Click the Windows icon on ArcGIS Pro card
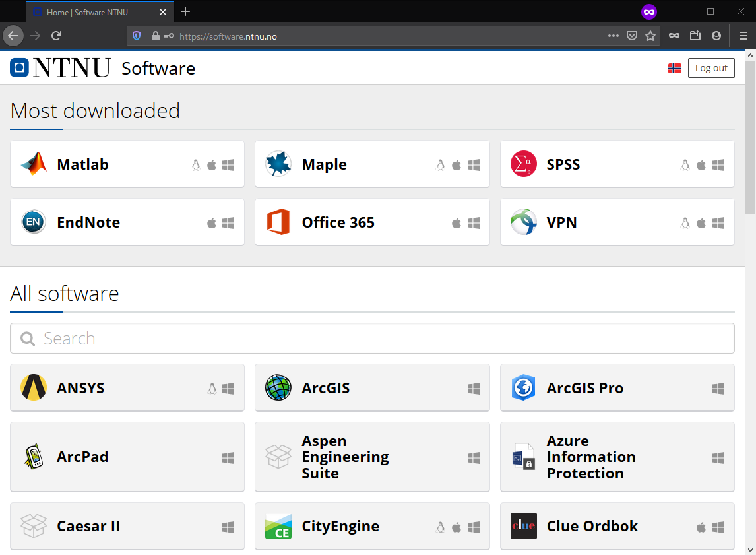The height and width of the screenshot is (555, 756). [x=718, y=389]
